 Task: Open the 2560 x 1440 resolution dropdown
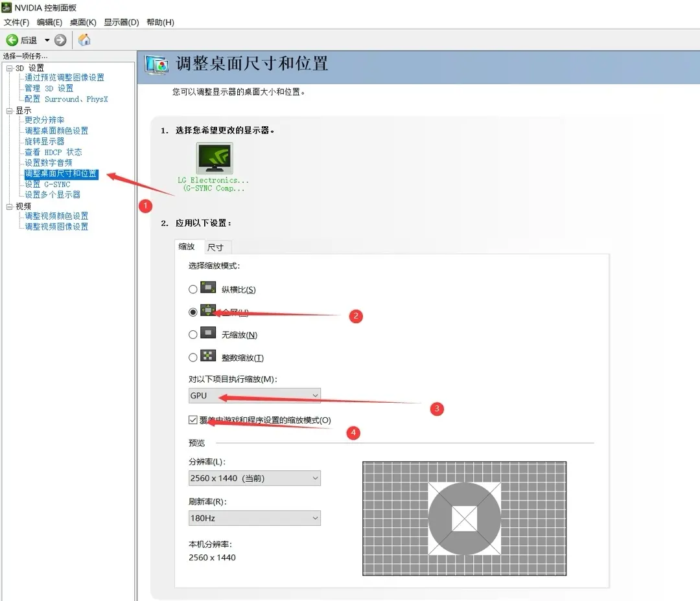[x=255, y=478]
